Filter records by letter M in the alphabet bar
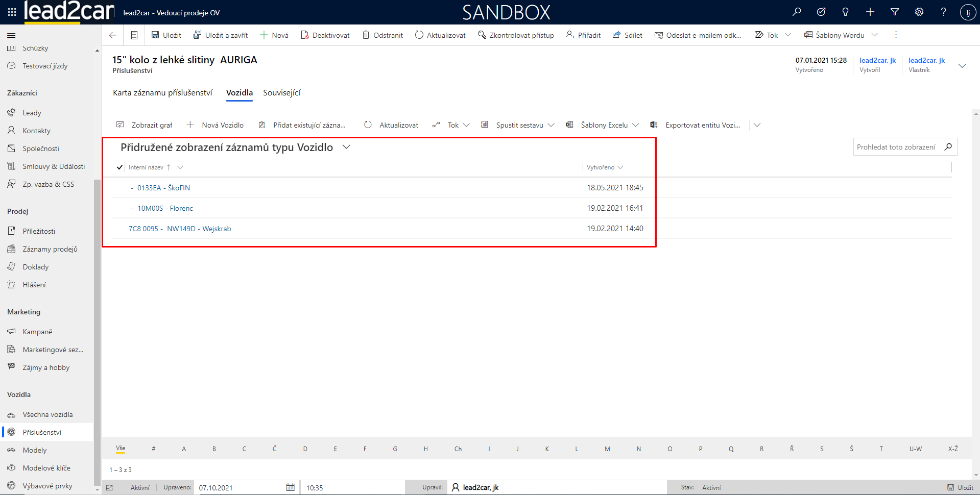 [x=607, y=449]
